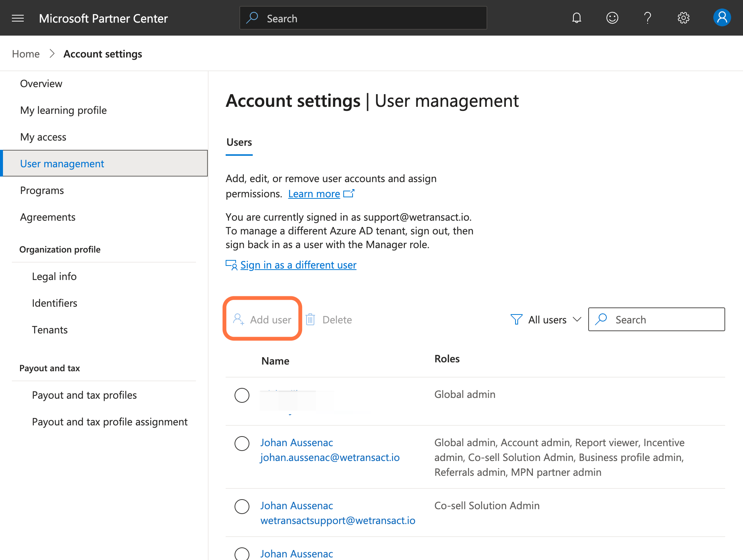The image size is (743, 560).
Task: Click the Home breadcrumb link
Action: [x=26, y=54]
